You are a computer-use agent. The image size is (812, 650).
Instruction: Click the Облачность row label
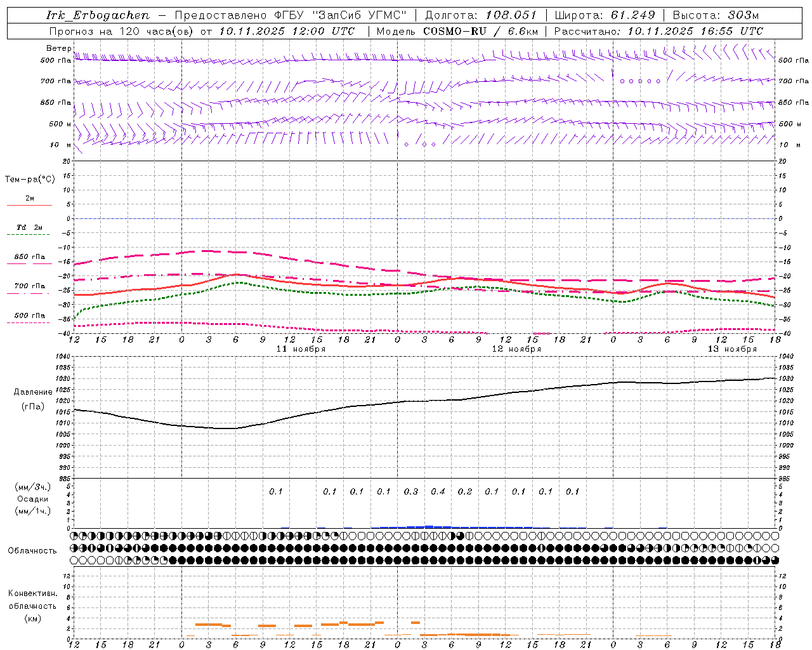[x=32, y=550]
